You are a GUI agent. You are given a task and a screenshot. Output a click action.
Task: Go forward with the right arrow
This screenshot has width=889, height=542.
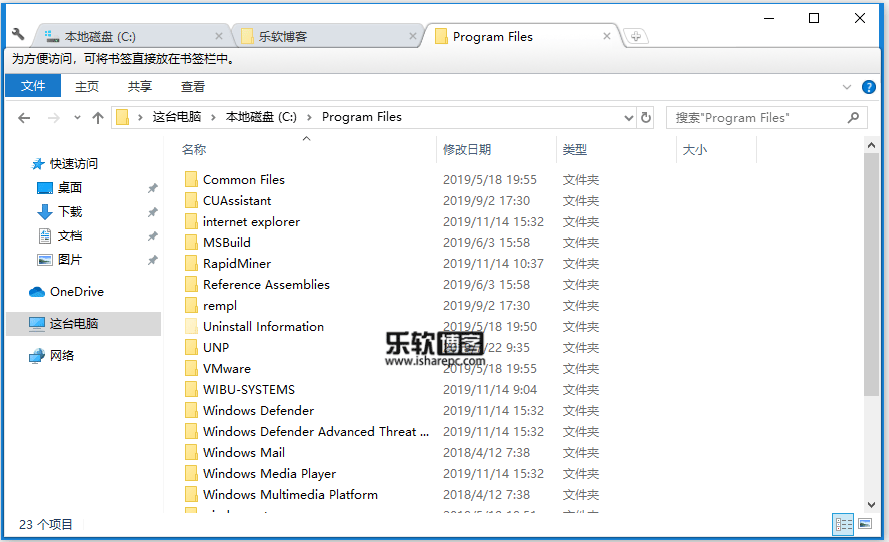(53, 118)
